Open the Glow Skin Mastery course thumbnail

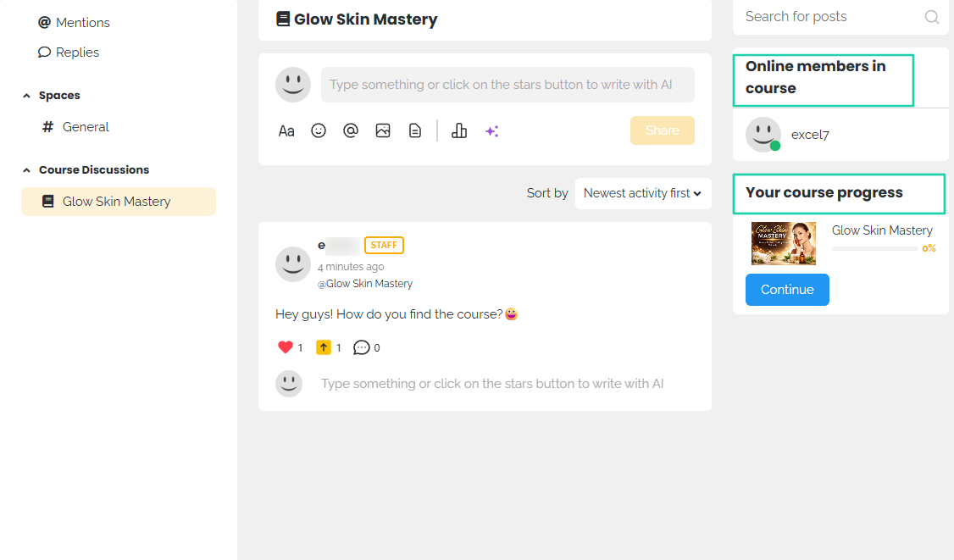click(784, 243)
